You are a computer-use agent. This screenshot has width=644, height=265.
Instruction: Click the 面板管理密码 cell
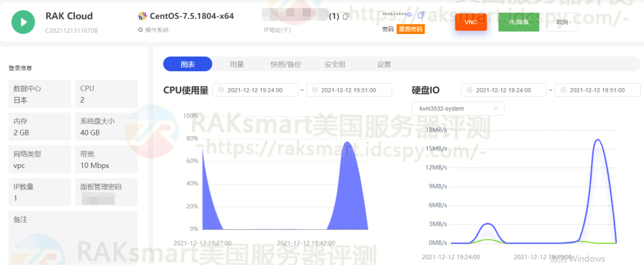tap(106, 192)
